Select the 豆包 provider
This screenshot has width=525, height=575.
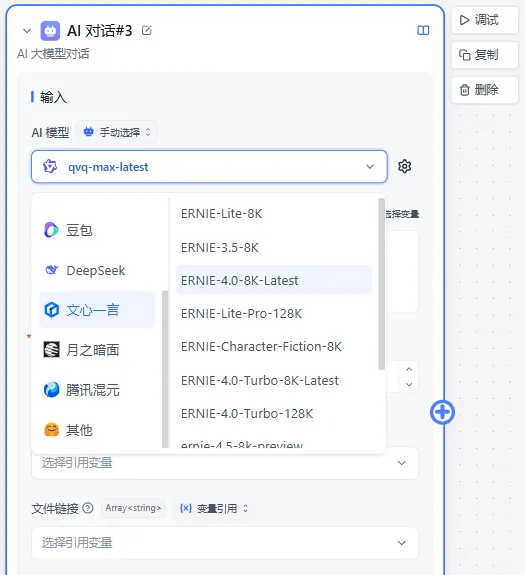click(97, 230)
